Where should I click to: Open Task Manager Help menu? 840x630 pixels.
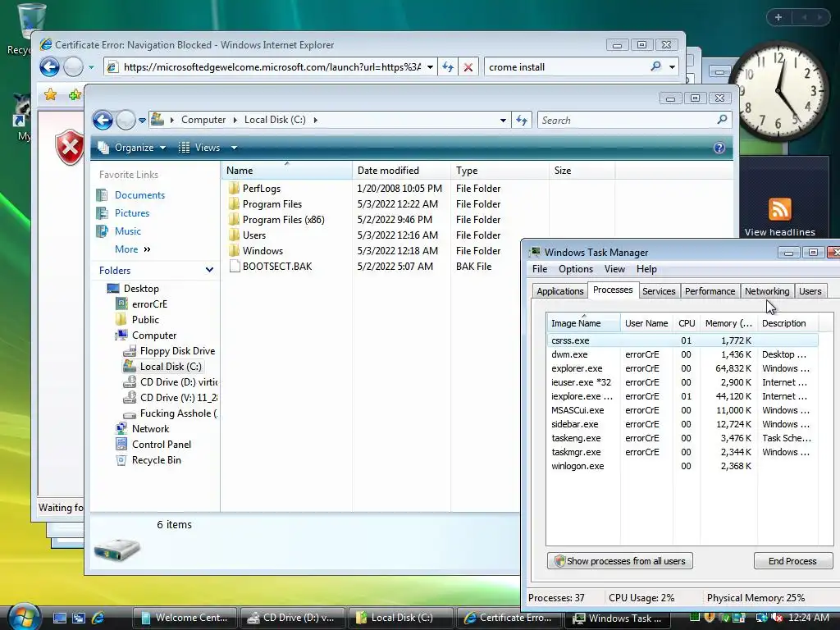[x=646, y=269]
